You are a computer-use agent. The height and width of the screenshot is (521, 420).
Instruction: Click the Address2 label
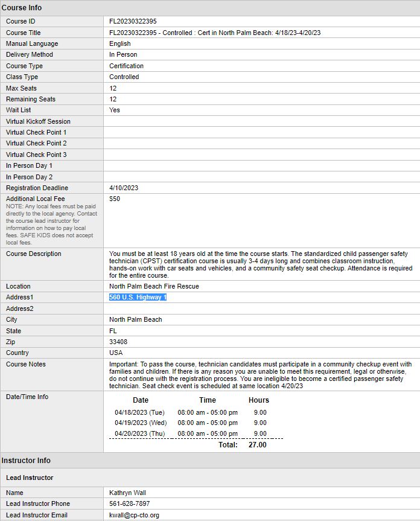(x=19, y=308)
